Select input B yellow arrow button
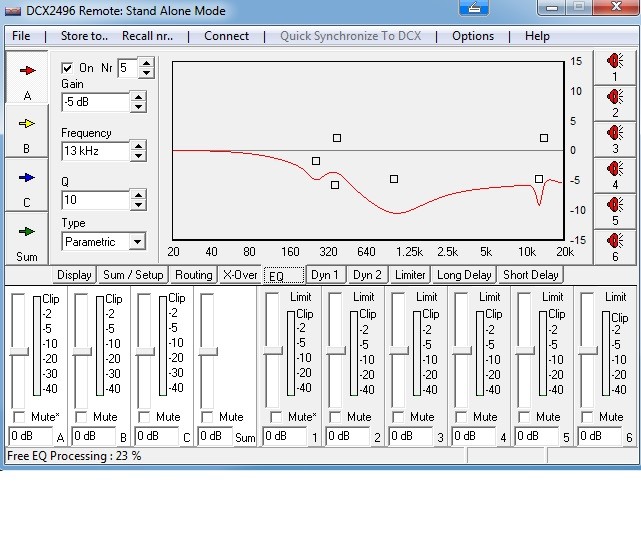Image resolution: width=641 pixels, height=558 pixels. tap(27, 130)
